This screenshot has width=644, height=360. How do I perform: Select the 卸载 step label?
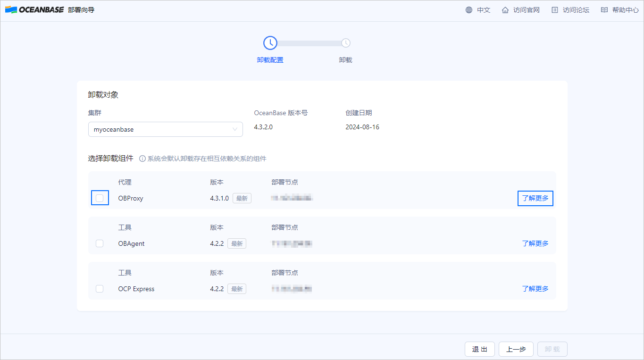[346, 60]
